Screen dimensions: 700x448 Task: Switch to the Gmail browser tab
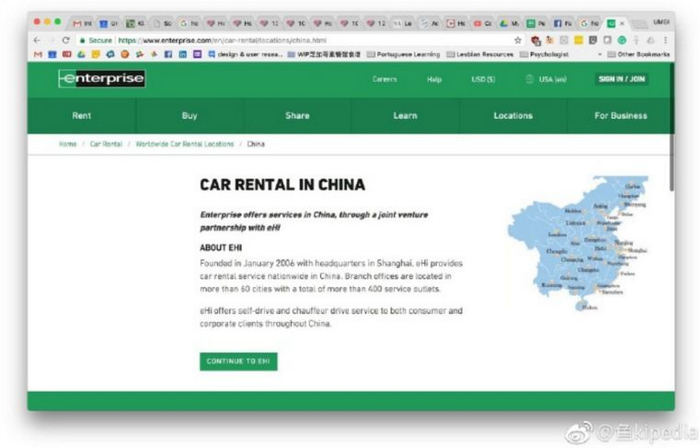point(82,23)
